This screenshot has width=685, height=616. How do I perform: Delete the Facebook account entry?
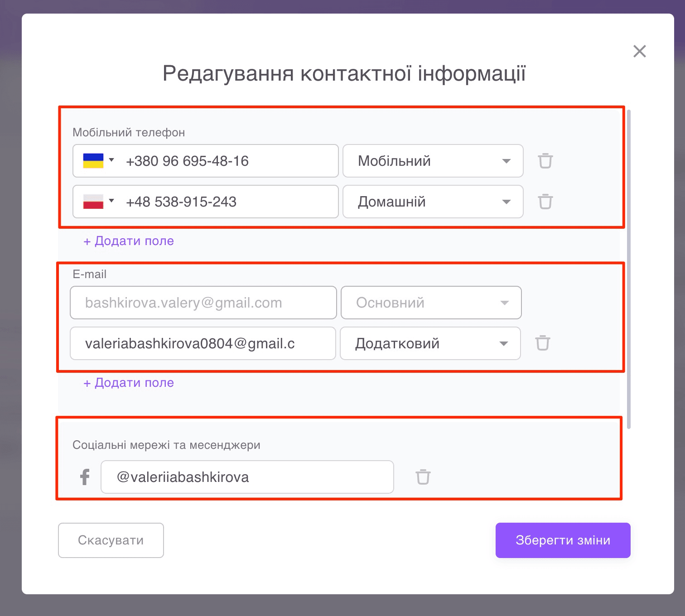(423, 477)
